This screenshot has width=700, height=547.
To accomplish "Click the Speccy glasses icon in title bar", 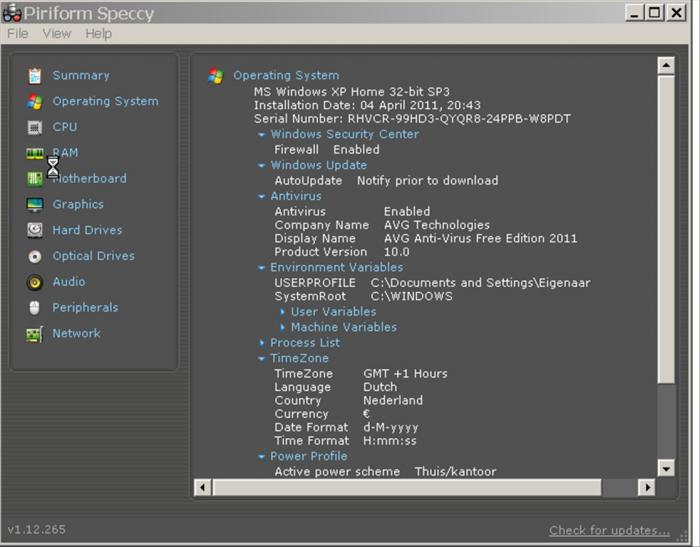I will 12,13.
